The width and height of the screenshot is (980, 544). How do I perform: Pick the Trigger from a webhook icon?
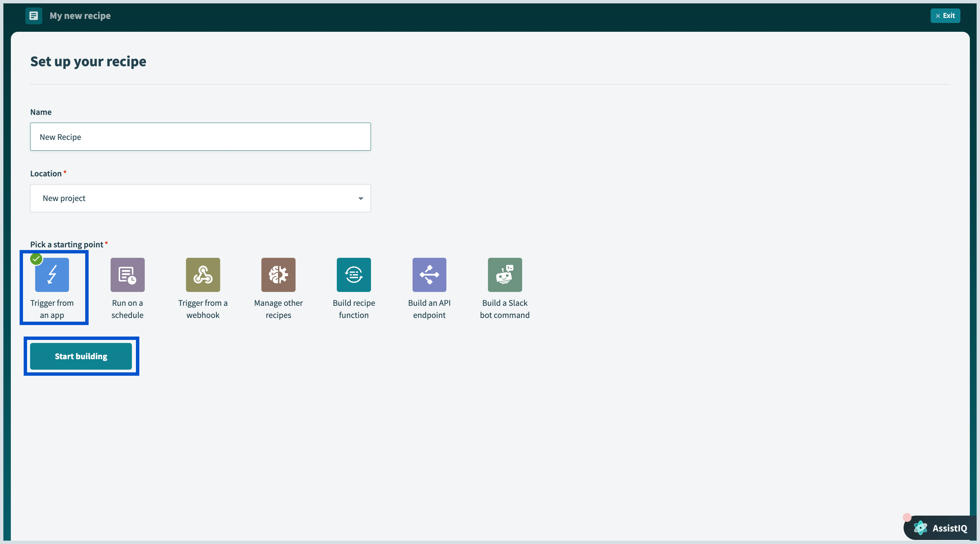(203, 275)
